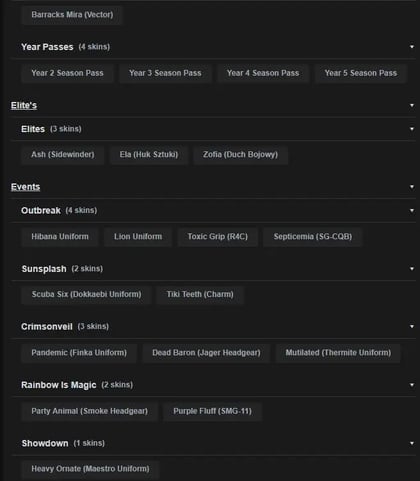
Task: Click the Barracks Mira (Vector) tag
Action: [x=72, y=15]
